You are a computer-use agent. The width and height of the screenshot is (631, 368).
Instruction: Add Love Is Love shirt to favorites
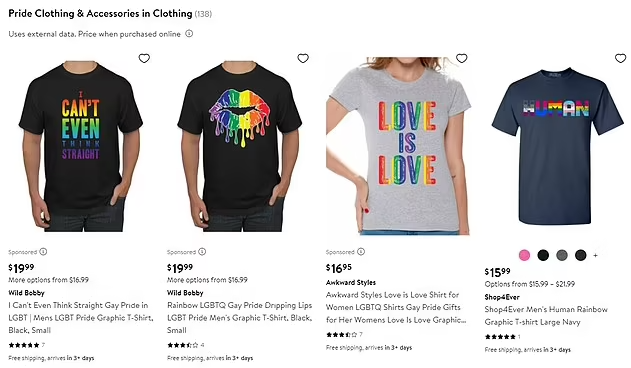pyautogui.click(x=462, y=58)
